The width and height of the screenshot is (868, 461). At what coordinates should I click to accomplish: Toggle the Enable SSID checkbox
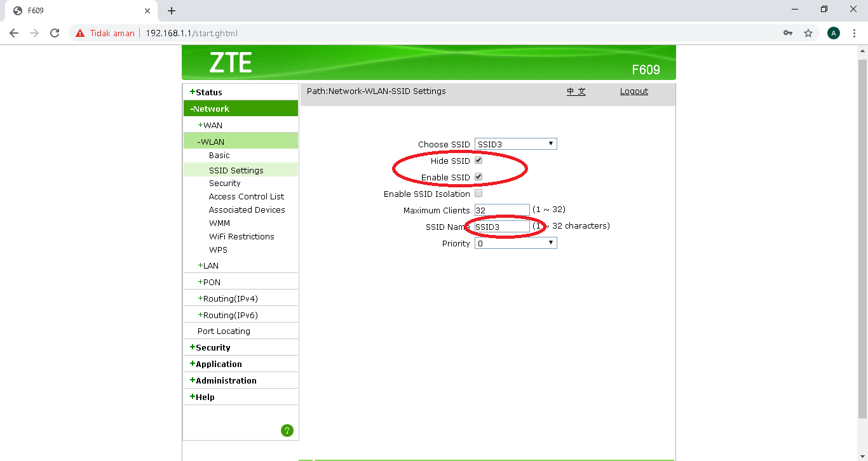pyautogui.click(x=478, y=177)
